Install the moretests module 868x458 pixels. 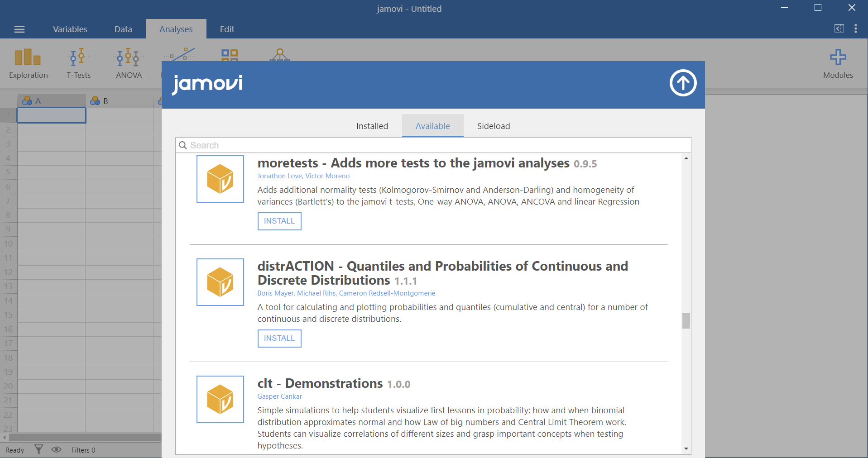(279, 221)
